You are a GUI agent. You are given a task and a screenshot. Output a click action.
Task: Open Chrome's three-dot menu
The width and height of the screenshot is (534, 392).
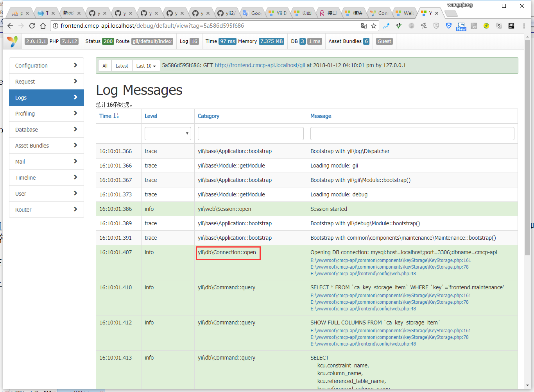[x=524, y=26]
